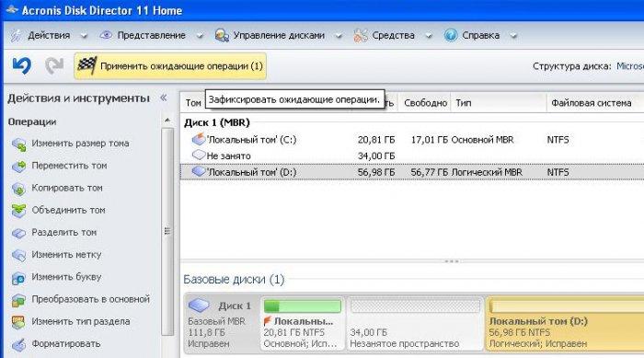Screen dimensions: 644x358
Task: Click the Копировать том icon
Action: point(19,189)
